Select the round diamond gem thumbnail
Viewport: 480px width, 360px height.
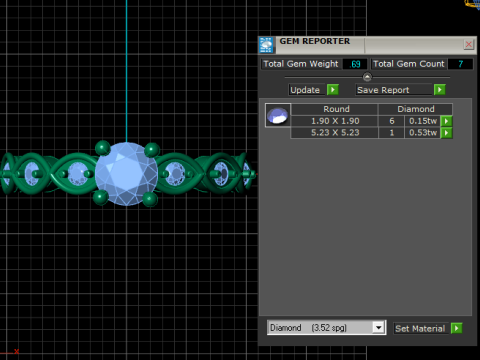coord(278,115)
